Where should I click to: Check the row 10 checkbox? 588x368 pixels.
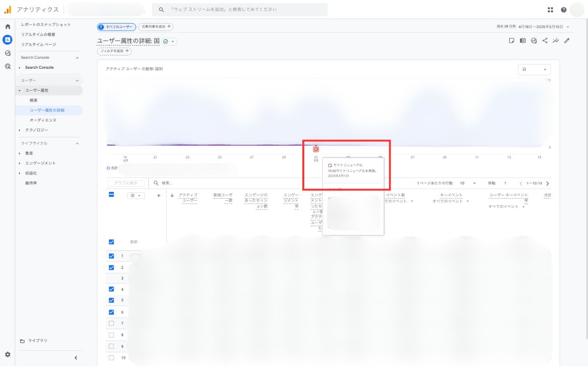coord(111,358)
